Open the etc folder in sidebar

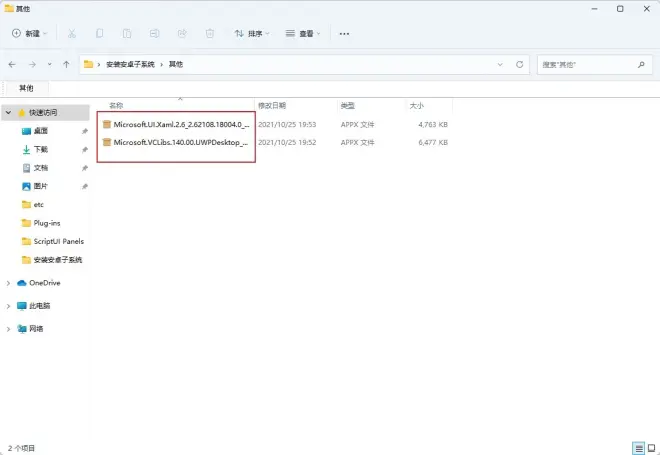(38, 205)
